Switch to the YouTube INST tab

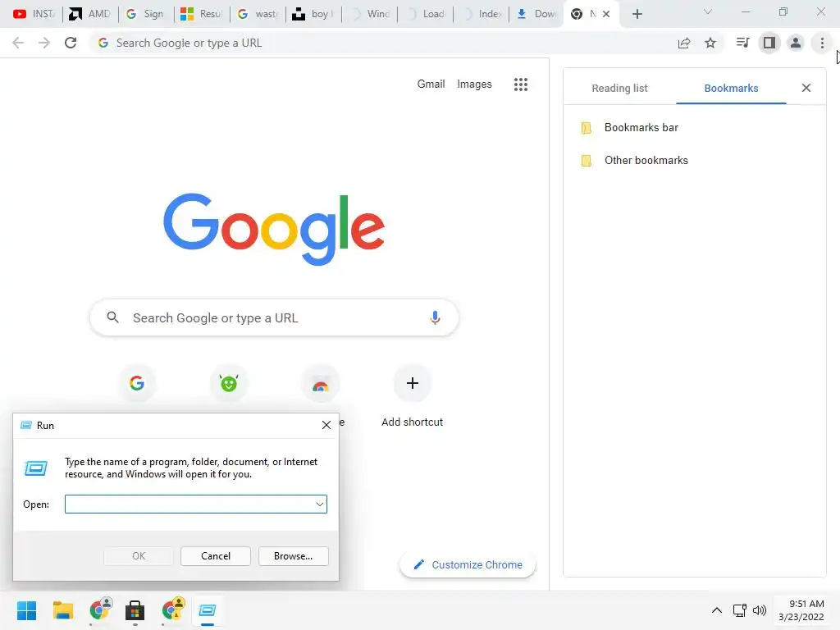[34, 14]
